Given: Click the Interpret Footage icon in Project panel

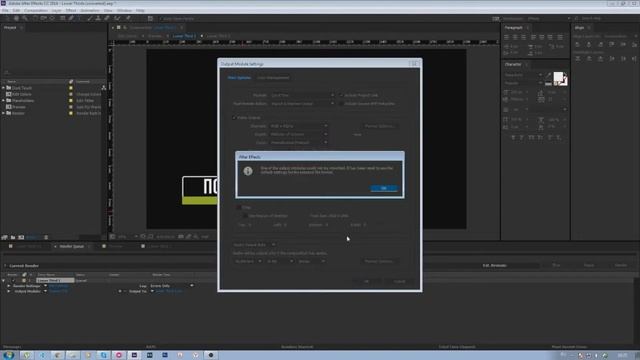Looking at the screenshot, I should point(4,237).
